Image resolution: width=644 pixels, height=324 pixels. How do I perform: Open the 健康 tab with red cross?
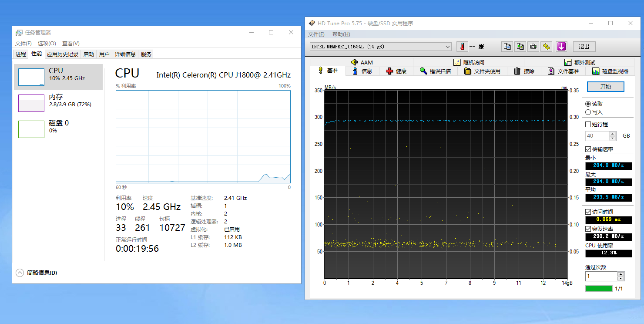(396, 71)
